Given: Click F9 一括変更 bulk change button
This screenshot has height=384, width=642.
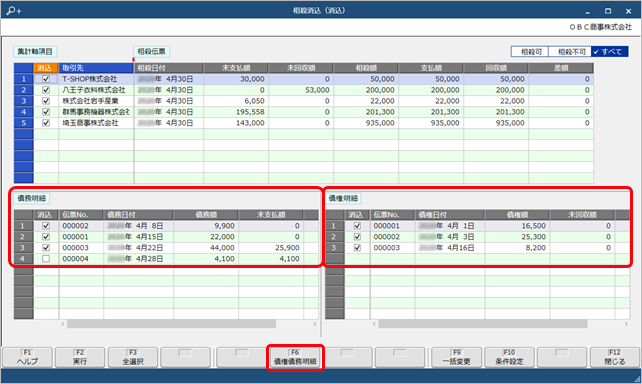Looking at the screenshot, I should point(456,357).
